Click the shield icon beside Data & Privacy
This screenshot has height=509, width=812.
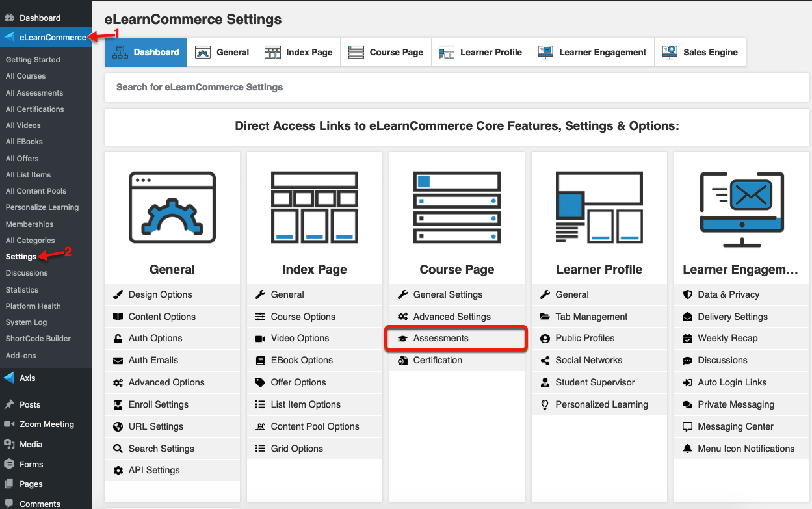pos(687,294)
